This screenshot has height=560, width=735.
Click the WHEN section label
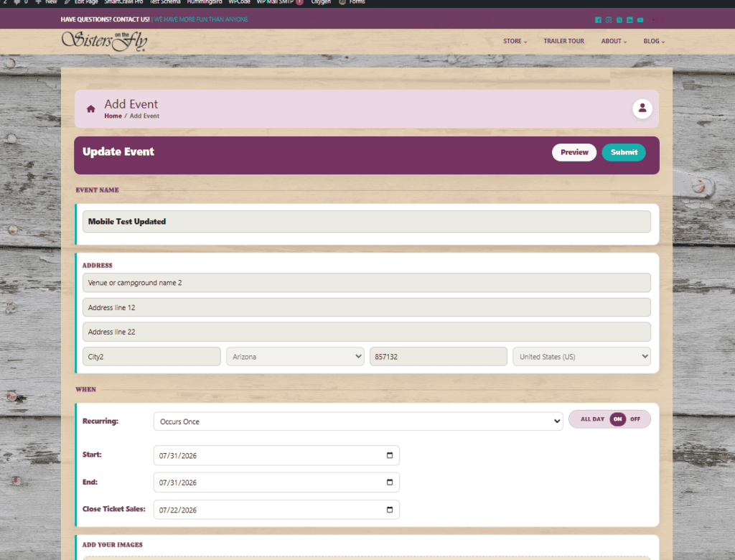(86, 389)
